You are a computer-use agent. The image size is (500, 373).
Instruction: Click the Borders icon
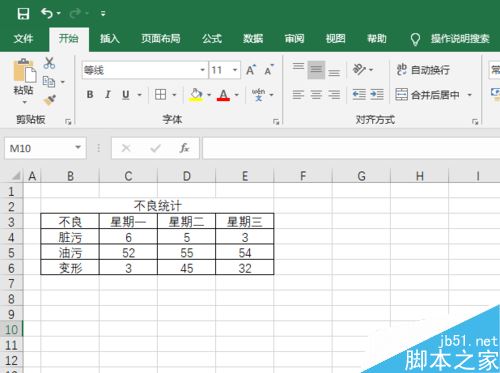[161, 95]
